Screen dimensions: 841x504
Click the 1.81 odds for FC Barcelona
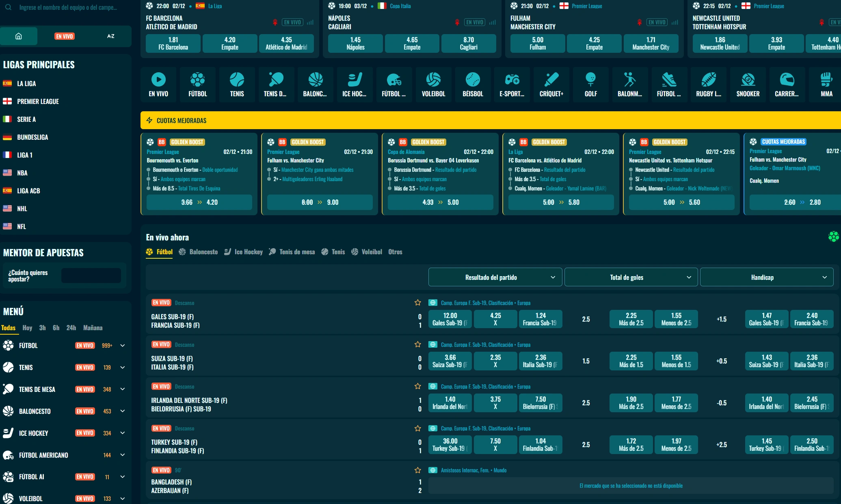click(173, 43)
